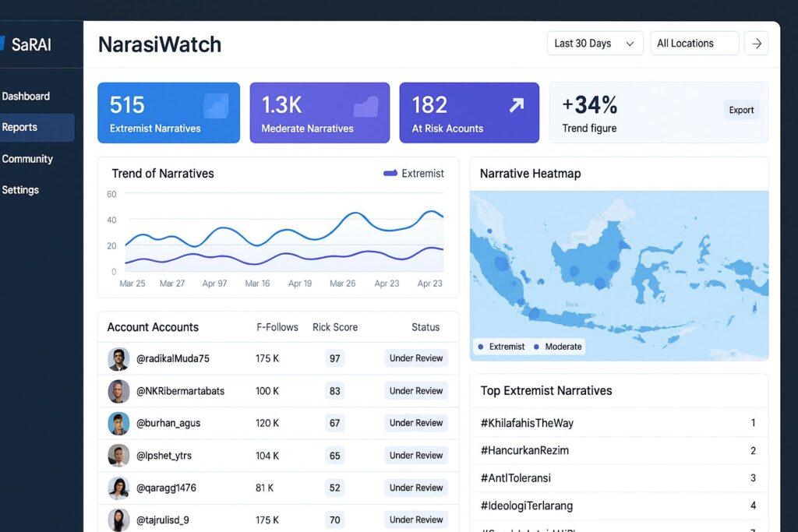
Task: Click the arrow icon button beside All Locations
Action: click(x=756, y=44)
